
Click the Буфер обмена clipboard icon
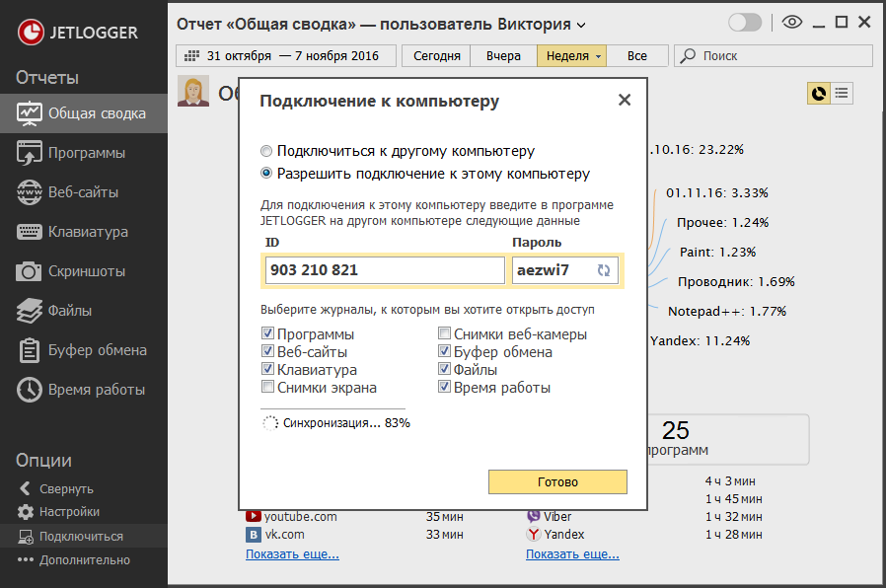coord(29,350)
